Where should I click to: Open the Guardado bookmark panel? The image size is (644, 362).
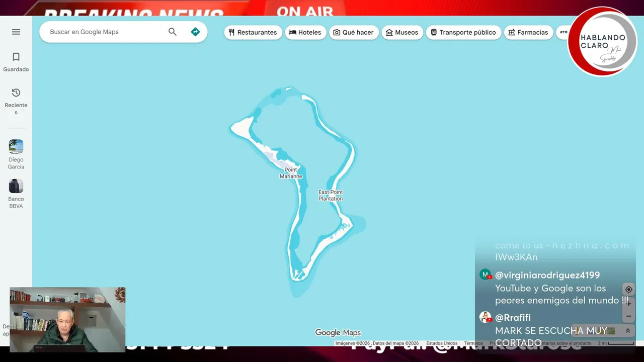[16, 62]
